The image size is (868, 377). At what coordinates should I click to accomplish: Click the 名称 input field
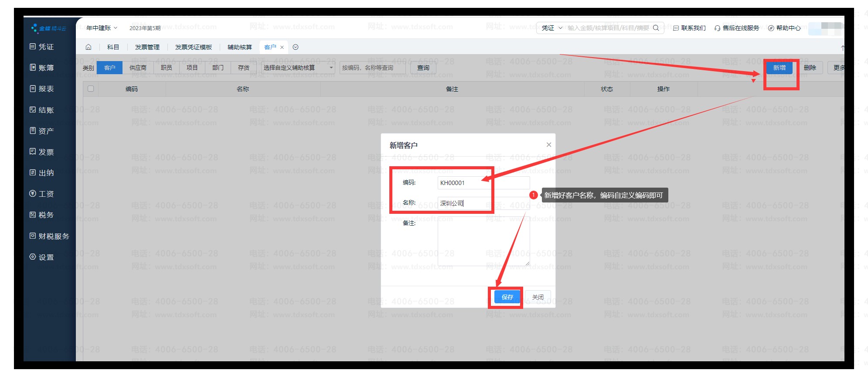click(x=483, y=203)
